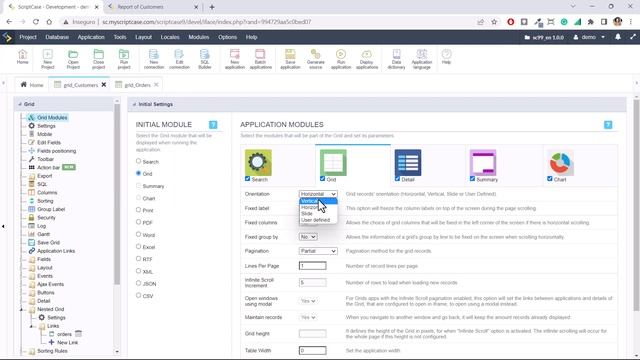Open Action bar in tree
Viewport: 640px width, 360px height.
48,167
